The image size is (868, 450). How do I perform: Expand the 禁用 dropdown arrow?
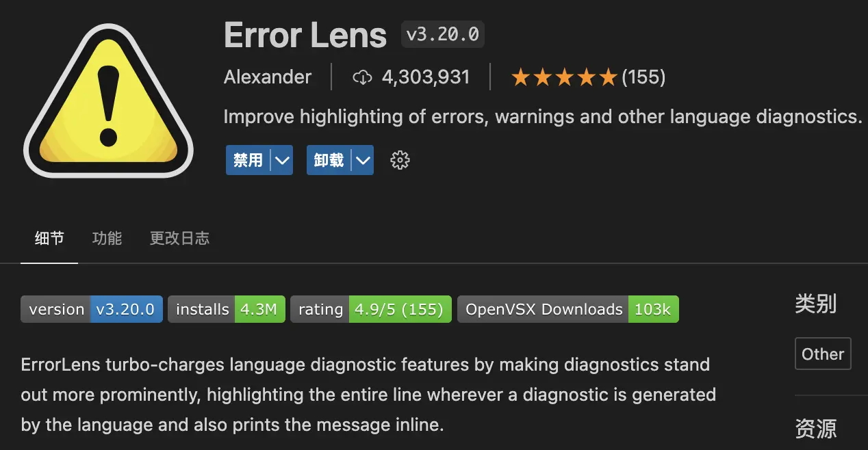pyautogui.click(x=282, y=160)
